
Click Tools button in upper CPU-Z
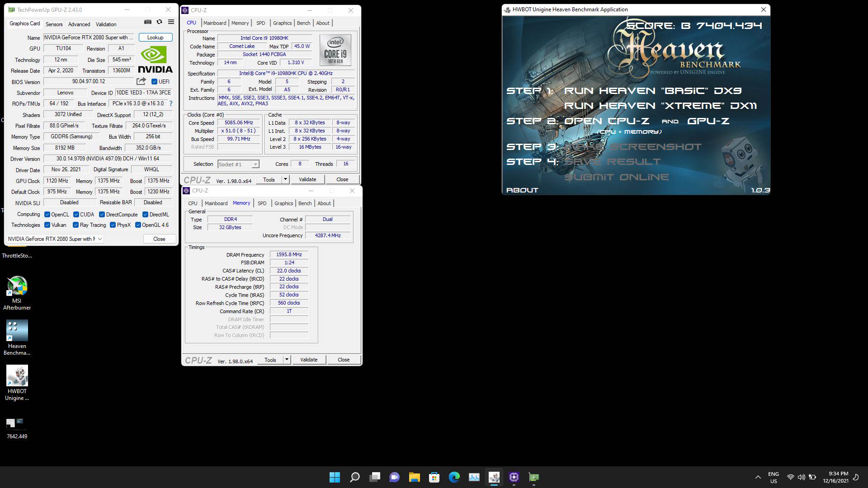coord(269,179)
